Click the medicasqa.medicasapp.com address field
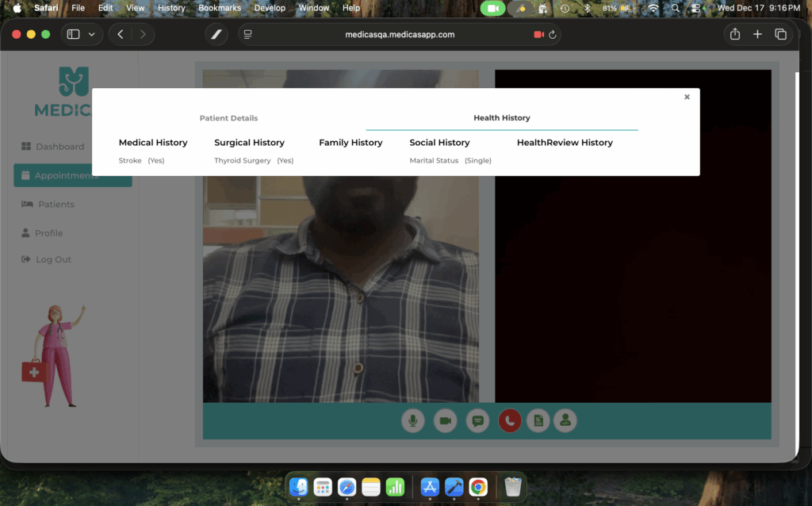This screenshot has width=812, height=506. [x=400, y=34]
